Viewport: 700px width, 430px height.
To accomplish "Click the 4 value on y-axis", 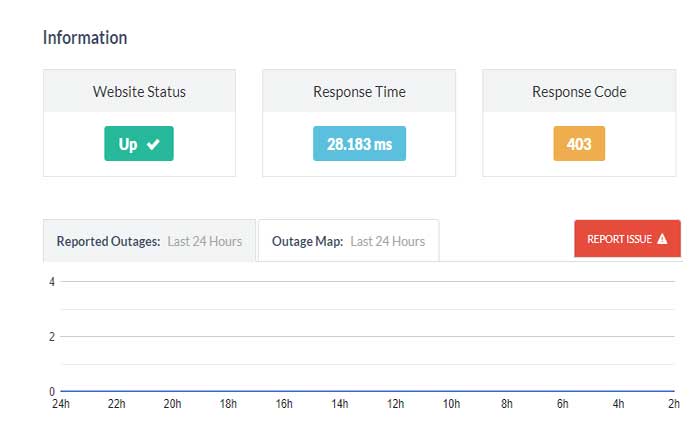I will coord(51,282).
